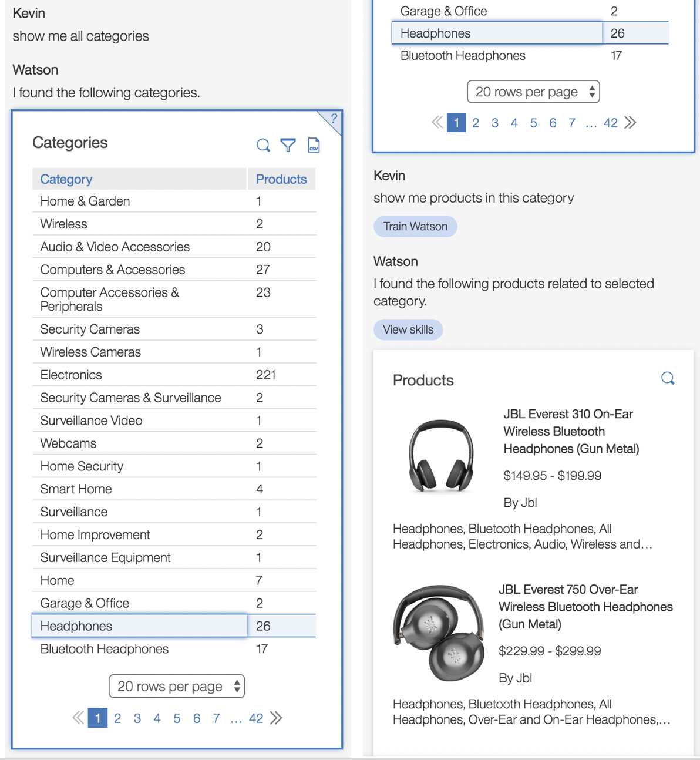
Task: Select the Surveillance Equipment row
Action: pos(174,557)
